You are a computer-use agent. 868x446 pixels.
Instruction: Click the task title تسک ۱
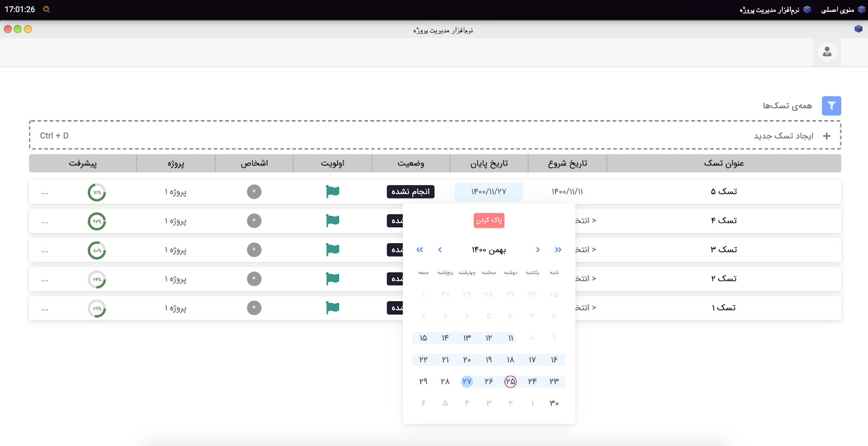click(724, 308)
